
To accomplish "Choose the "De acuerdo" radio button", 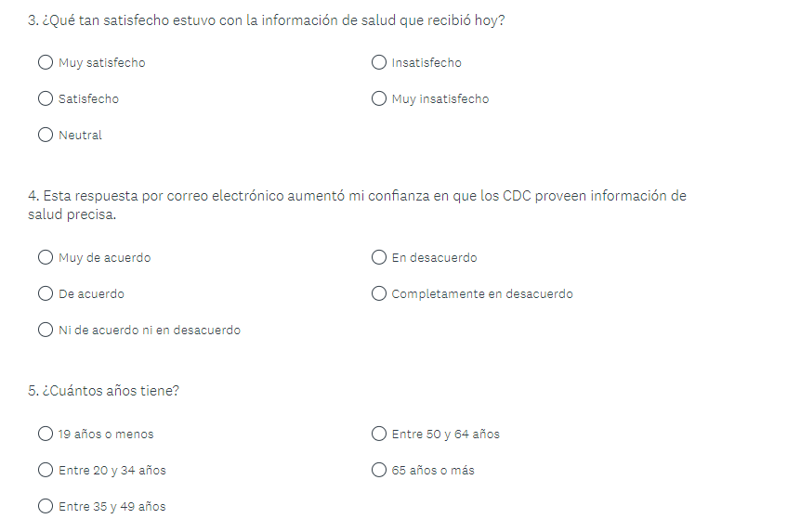I will click(46, 294).
